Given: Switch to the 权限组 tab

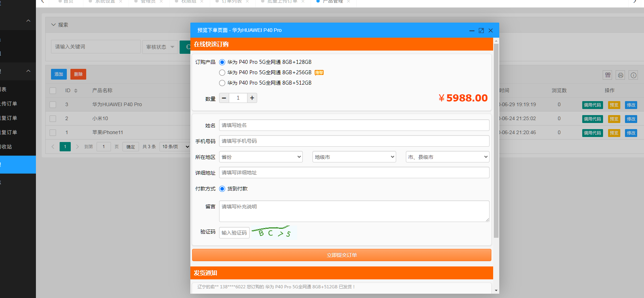Looking at the screenshot, I should click(189, 2).
